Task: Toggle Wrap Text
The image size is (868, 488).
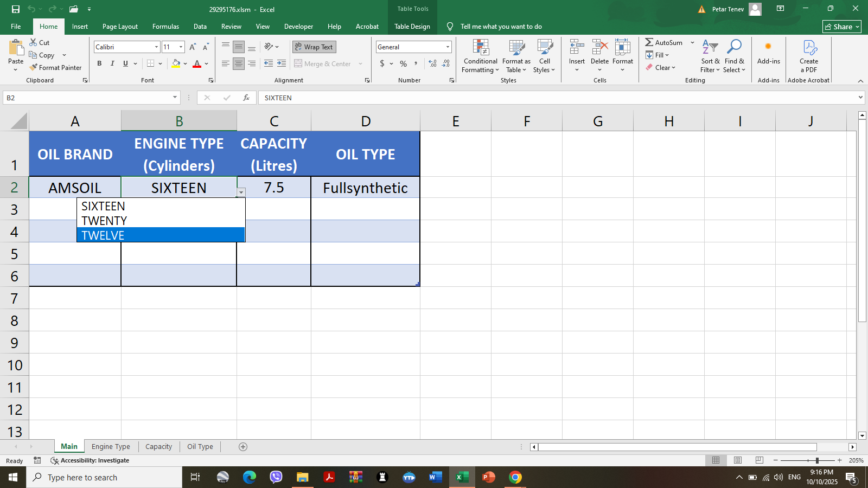Action: [x=314, y=47]
